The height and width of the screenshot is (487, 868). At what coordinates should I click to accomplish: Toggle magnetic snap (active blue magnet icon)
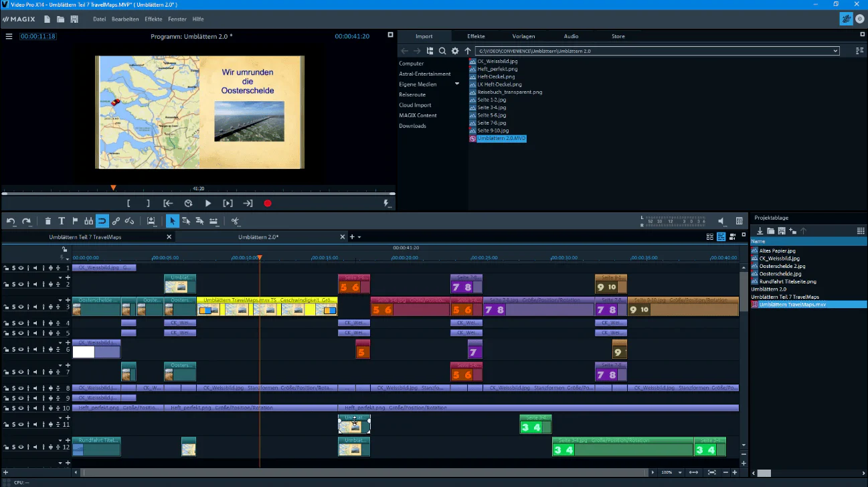pyautogui.click(x=102, y=221)
